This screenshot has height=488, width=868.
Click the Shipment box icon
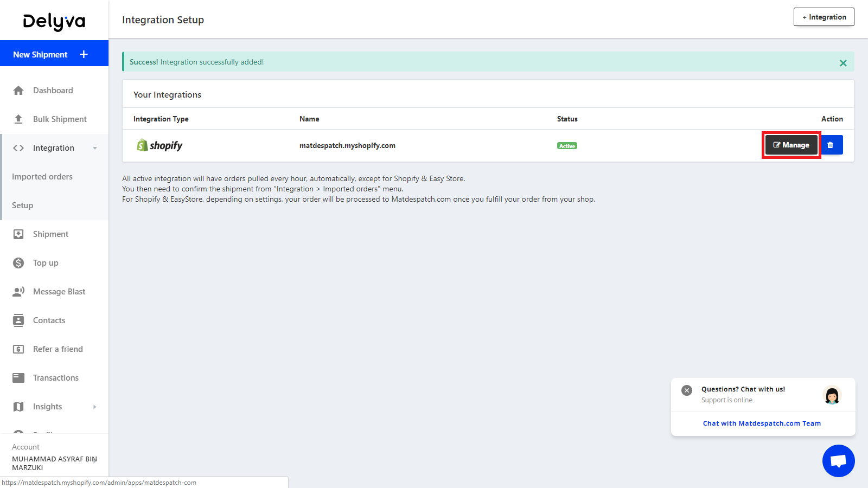pos(18,234)
